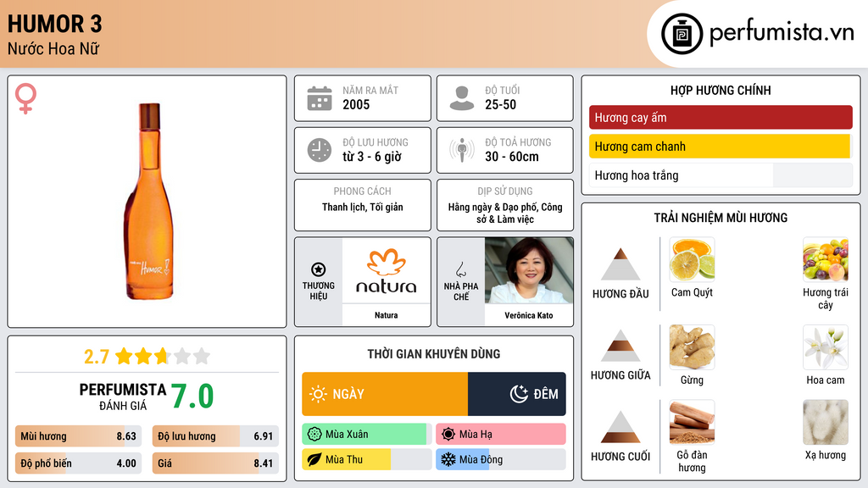Image resolution: width=868 pixels, height=488 pixels.
Task: Click the Gỗ đàn hương sandalwood image
Action: coord(692,422)
